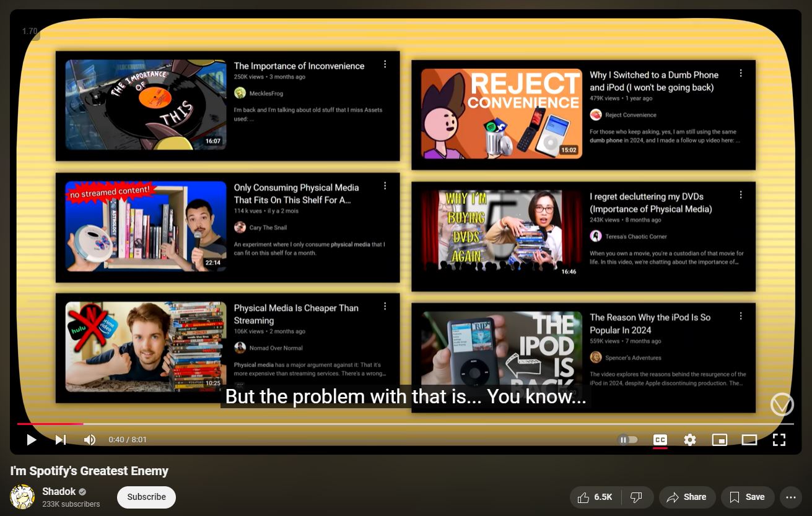The image size is (812, 516).
Task: Click the video title I'm Spotify's Greatest Enemy
Action: point(89,471)
